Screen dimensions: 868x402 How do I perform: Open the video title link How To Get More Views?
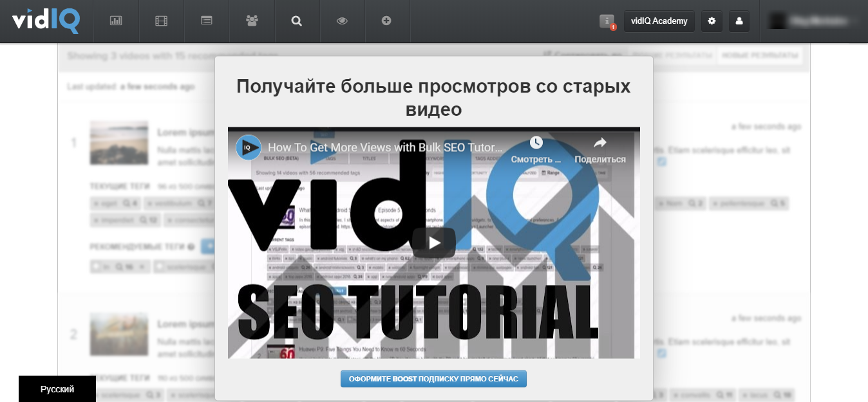tap(385, 147)
